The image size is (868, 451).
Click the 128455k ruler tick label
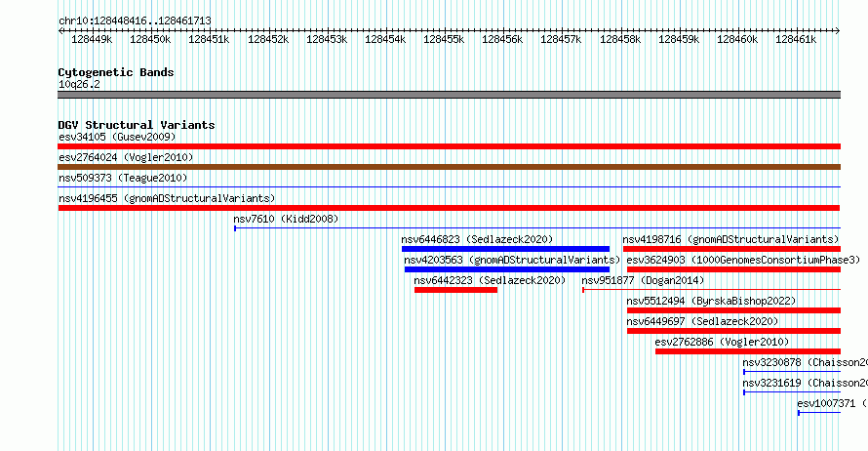coord(444,39)
